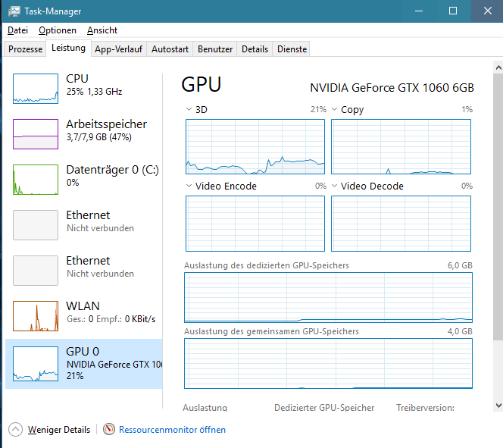Switch to the Benutzer tab
The image size is (503, 448).
tap(215, 49)
